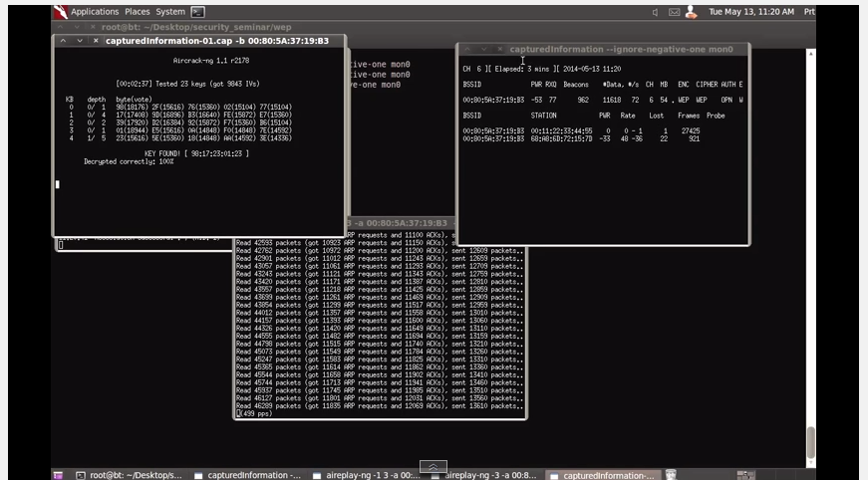The height and width of the screenshot is (480, 868).
Task: Click the Beacons column header in airodump
Action: [x=576, y=85]
